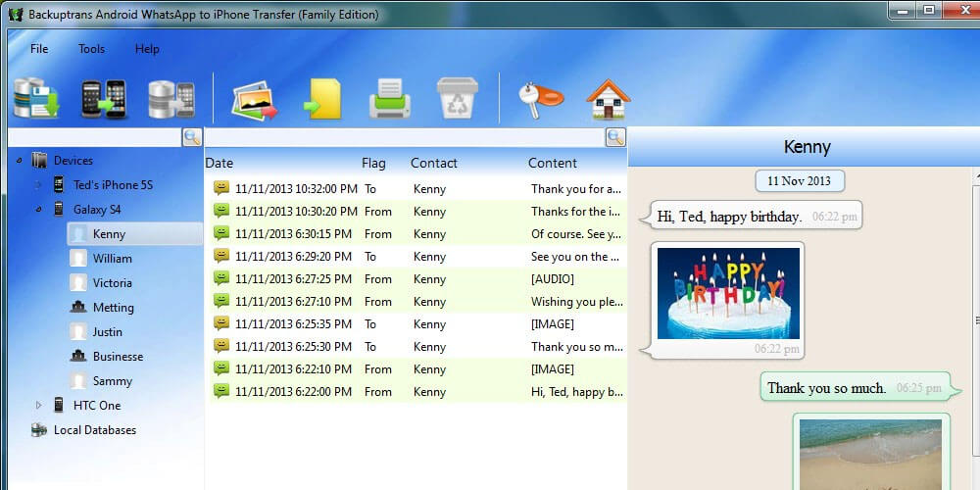
Task: Sort by the Content column header
Action: tap(552, 163)
